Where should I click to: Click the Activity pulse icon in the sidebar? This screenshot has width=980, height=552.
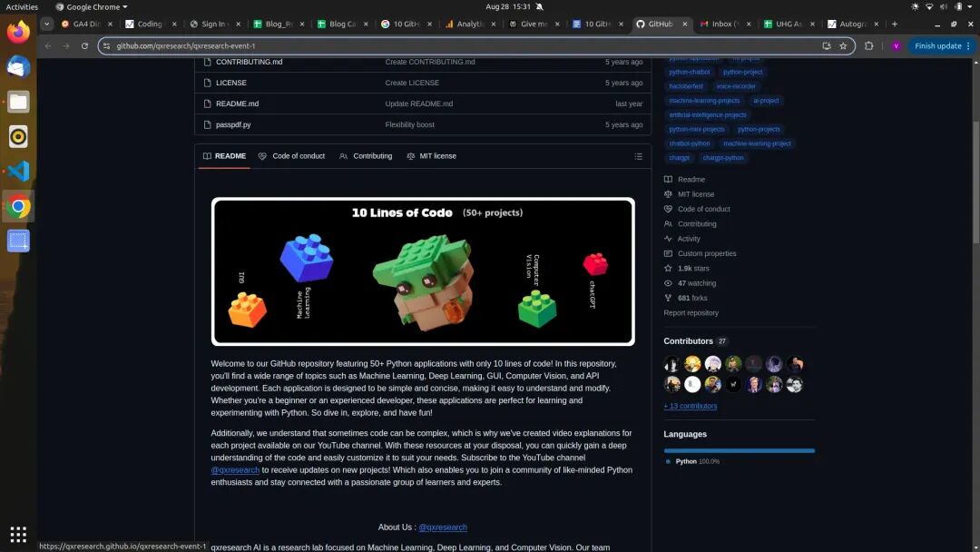click(667, 238)
